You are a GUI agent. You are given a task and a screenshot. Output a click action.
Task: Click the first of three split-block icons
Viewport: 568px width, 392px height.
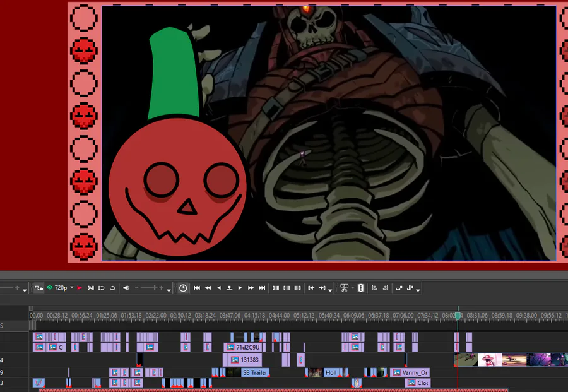(276, 288)
